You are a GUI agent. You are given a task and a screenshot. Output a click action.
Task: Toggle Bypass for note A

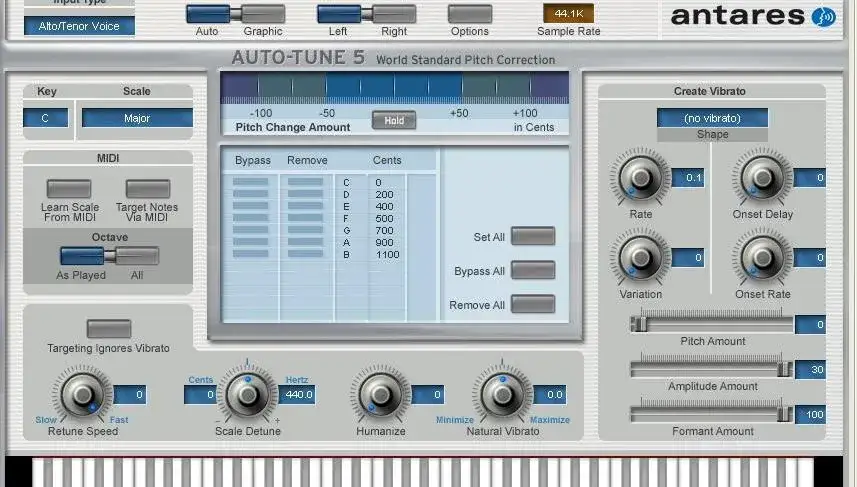pyautogui.click(x=250, y=242)
